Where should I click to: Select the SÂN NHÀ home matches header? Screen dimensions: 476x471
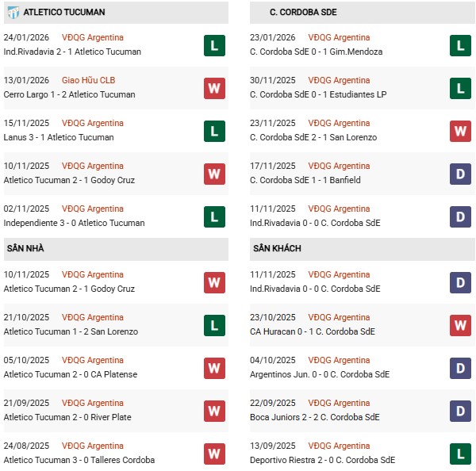tap(25, 249)
